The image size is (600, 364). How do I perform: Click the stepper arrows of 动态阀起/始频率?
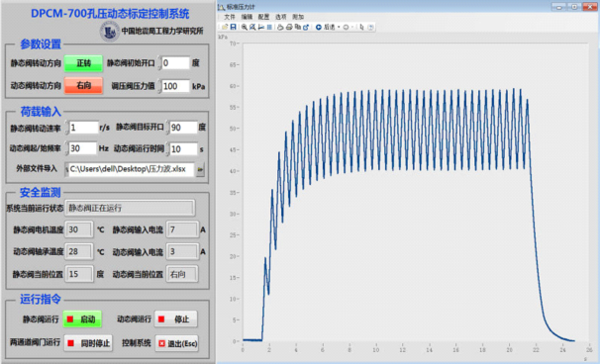tap(66, 148)
